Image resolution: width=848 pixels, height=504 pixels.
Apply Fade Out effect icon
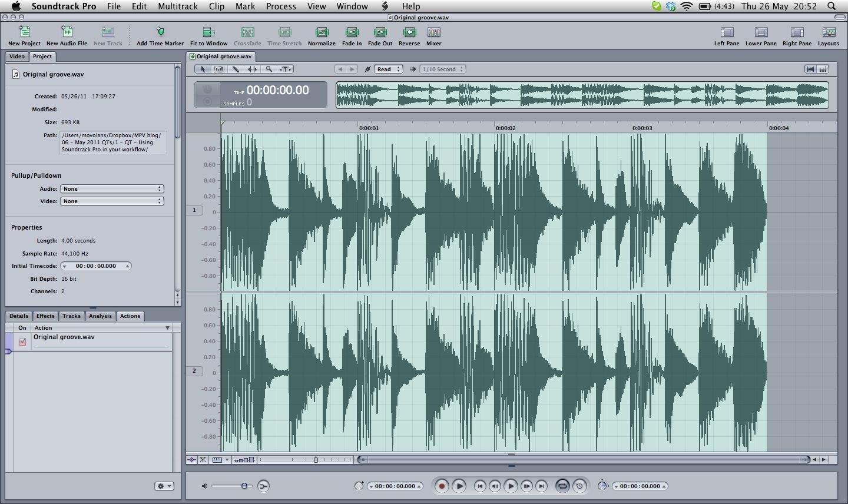(380, 32)
